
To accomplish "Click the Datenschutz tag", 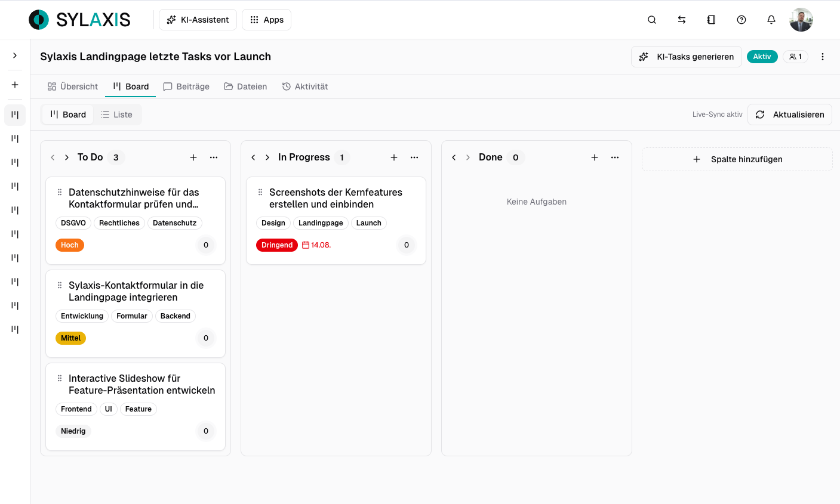I will click(175, 223).
